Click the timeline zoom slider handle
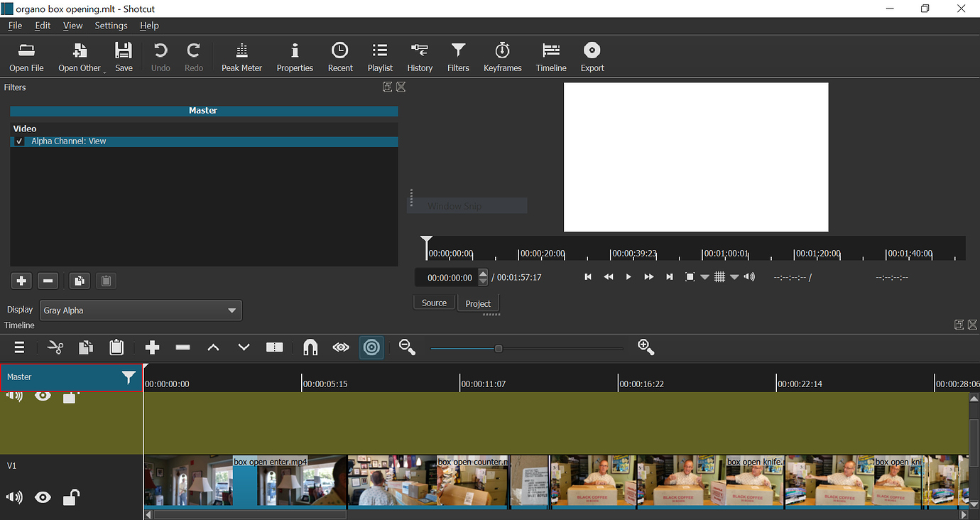980x520 pixels. [x=499, y=349]
